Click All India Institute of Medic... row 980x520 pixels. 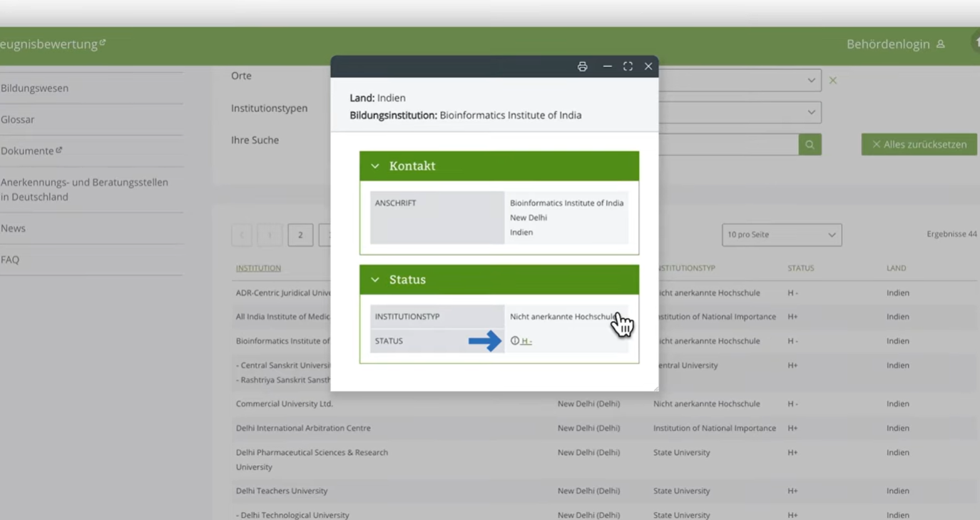coord(282,317)
